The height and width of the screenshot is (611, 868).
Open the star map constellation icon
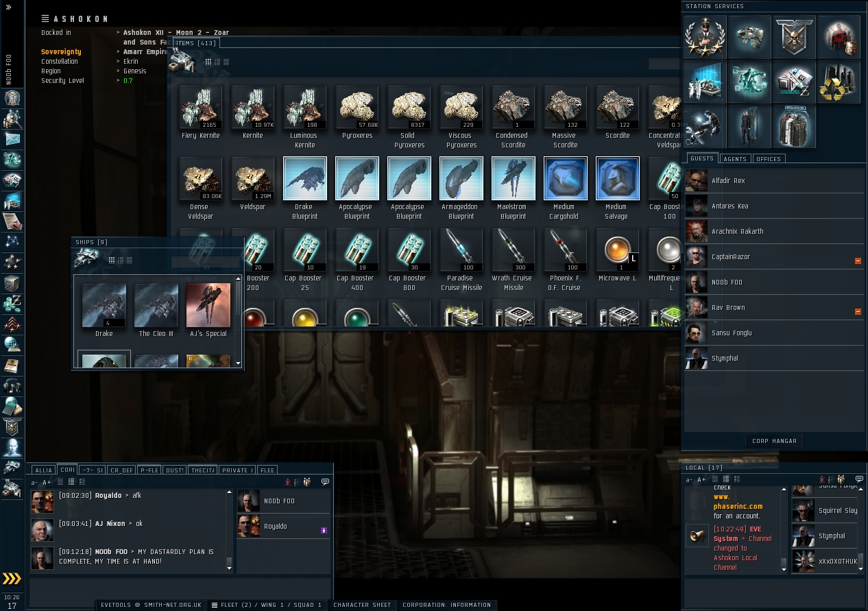(12, 241)
